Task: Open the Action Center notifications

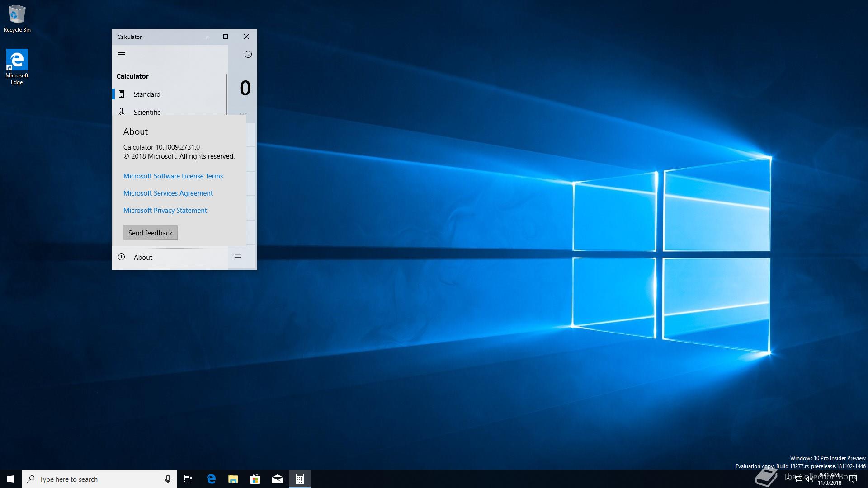Action: click(x=853, y=479)
